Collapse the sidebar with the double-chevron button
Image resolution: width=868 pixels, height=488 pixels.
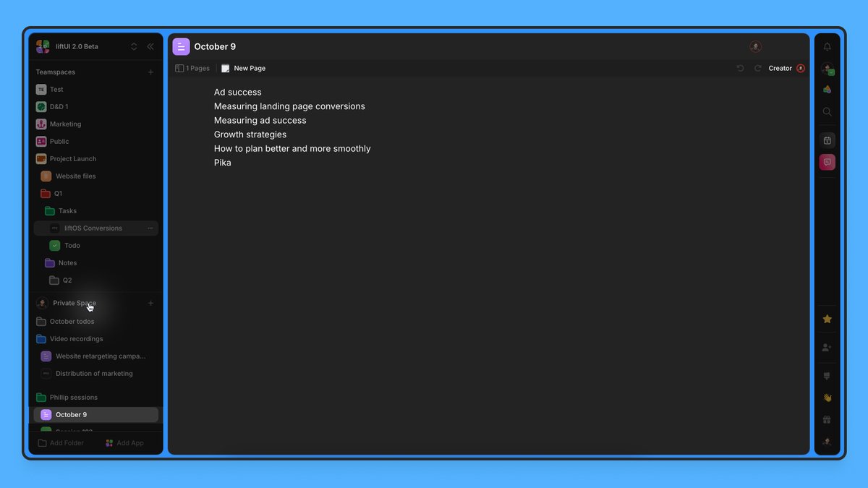pos(150,46)
